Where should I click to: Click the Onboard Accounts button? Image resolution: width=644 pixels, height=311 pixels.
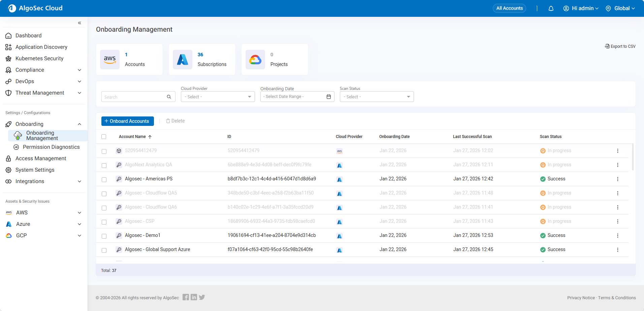[x=128, y=121]
